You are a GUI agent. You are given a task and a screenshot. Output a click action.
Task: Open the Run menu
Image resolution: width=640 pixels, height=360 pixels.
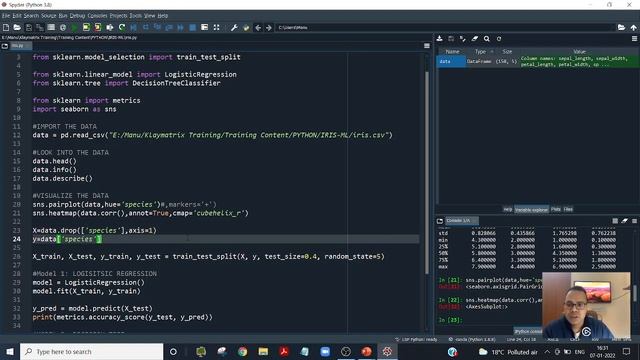point(63,16)
